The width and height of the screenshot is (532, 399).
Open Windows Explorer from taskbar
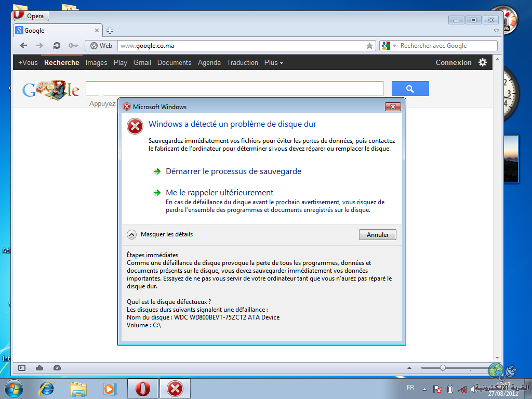point(78,389)
